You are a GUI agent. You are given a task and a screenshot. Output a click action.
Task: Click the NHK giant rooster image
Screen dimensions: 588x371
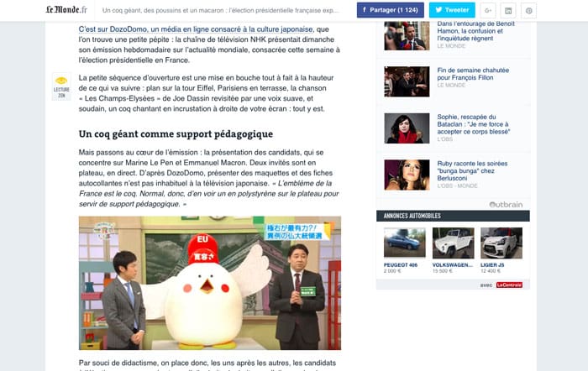click(210, 283)
